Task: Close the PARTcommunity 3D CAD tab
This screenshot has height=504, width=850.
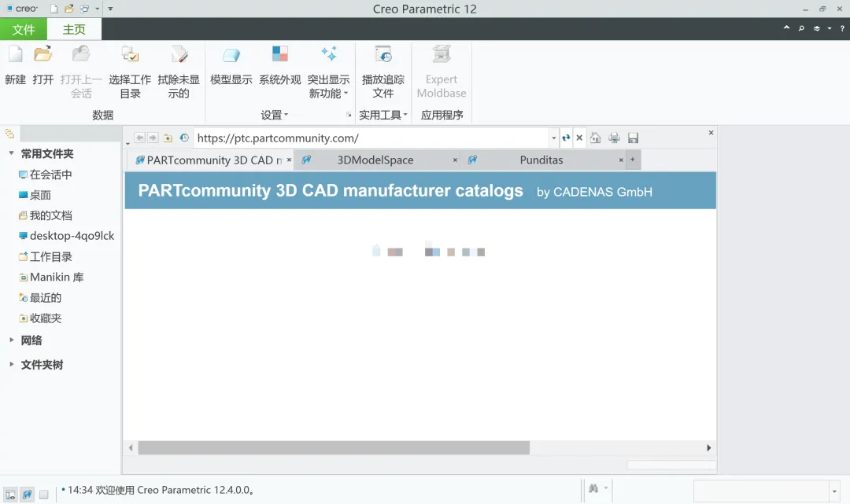Action: [x=289, y=160]
